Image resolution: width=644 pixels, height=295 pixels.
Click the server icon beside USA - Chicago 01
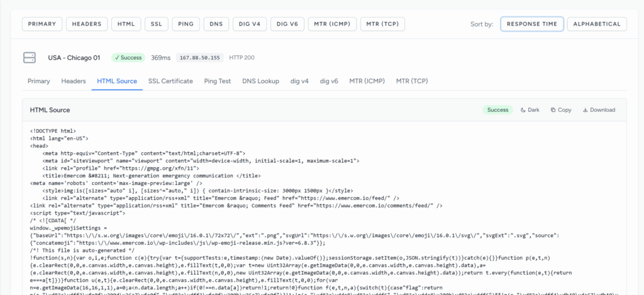pyautogui.click(x=30, y=58)
